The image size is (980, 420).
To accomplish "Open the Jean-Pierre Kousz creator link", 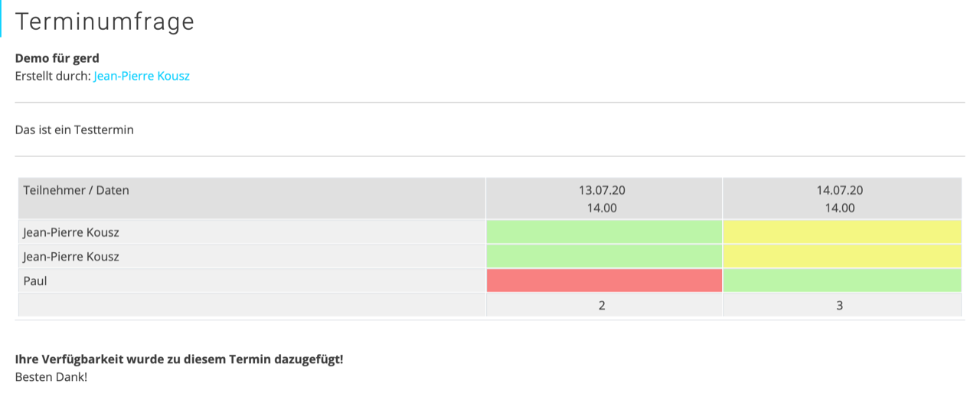I will pyautogui.click(x=142, y=76).
